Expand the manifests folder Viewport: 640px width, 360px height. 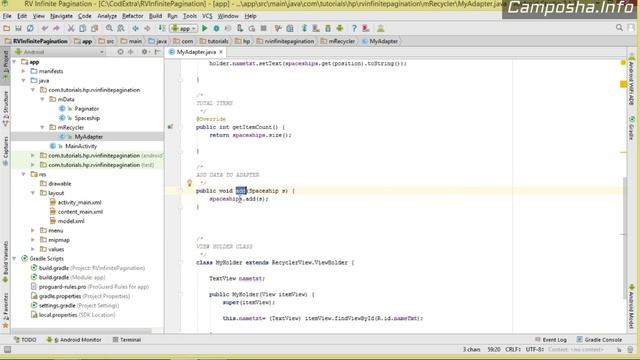(x=24, y=71)
